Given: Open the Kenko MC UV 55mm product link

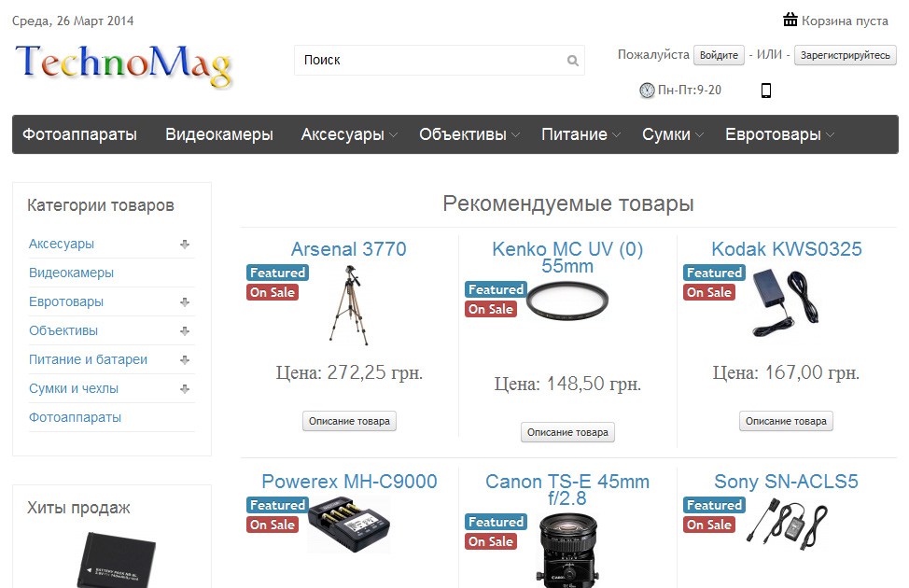Looking at the screenshot, I should [x=566, y=259].
